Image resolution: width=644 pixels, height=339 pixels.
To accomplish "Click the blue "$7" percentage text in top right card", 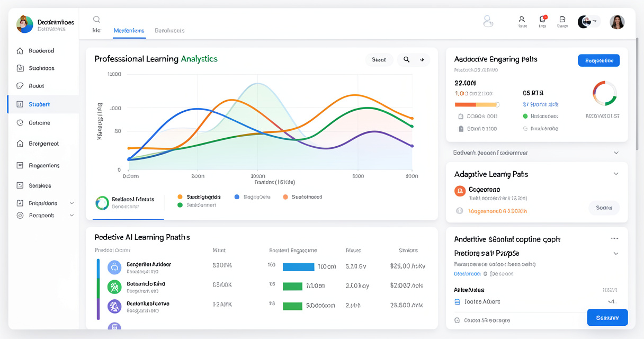I will coord(541,104).
